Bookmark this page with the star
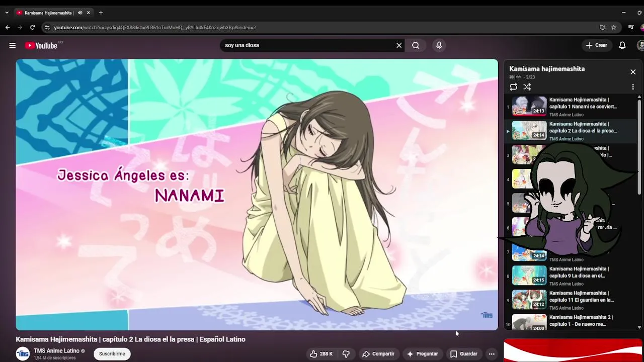 click(x=614, y=28)
